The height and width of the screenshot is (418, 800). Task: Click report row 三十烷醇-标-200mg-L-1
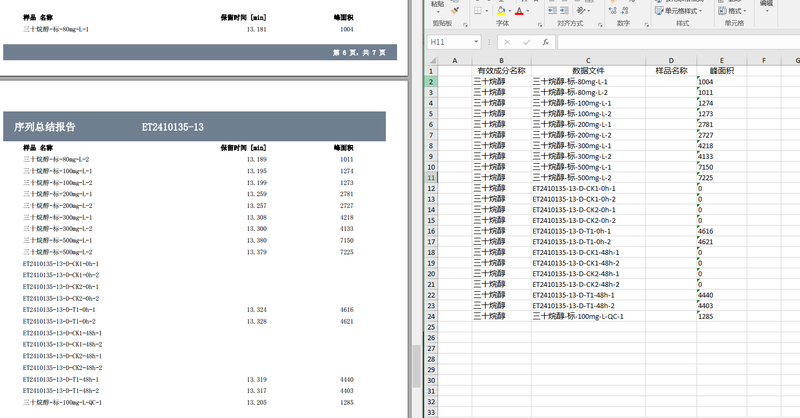(58, 194)
